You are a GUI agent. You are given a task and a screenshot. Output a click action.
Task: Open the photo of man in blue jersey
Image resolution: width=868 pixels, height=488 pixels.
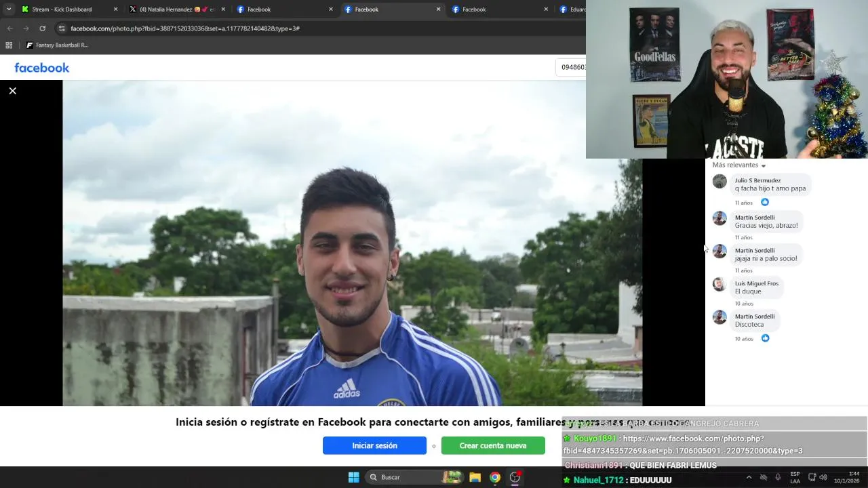(353, 243)
